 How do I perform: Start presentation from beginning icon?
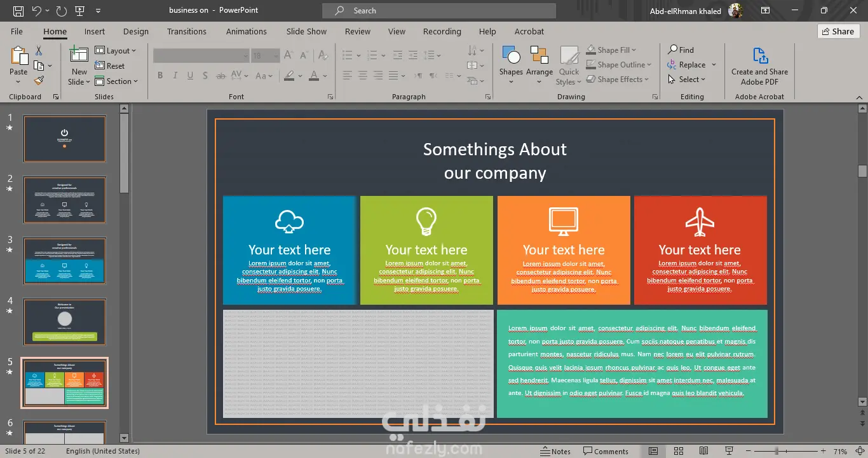click(x=80, y=11)
